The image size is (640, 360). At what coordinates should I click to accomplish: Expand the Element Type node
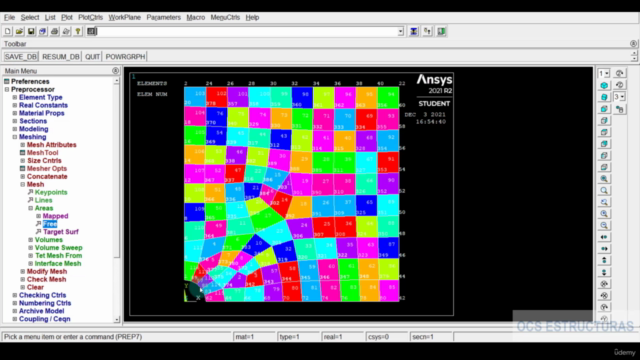pos(15,98)
